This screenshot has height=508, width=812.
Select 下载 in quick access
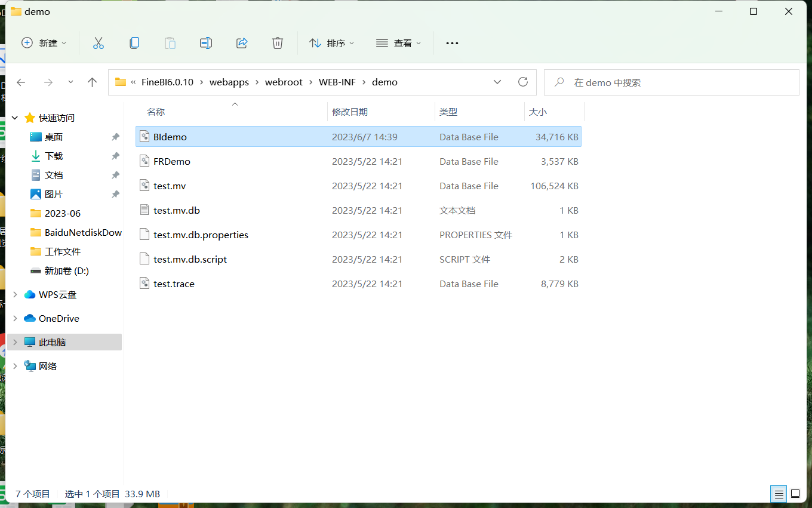(x=54, y=156)
